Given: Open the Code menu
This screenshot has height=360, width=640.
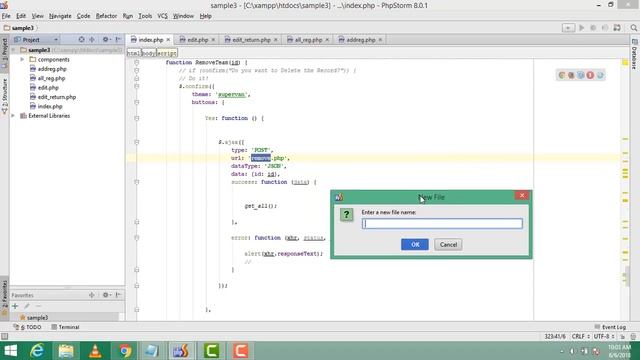Looking at the screenshot, I should (x=83, y=16).
